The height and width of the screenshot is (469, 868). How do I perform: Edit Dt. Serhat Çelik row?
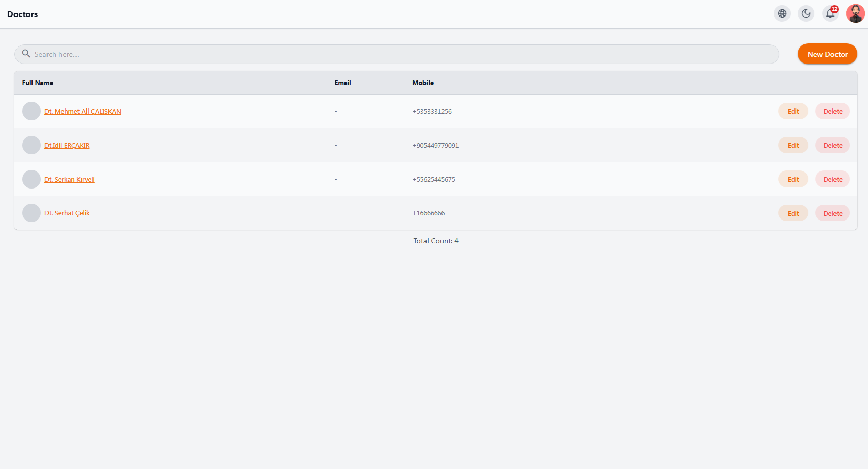pyautogui.click(x=793, y=213)
